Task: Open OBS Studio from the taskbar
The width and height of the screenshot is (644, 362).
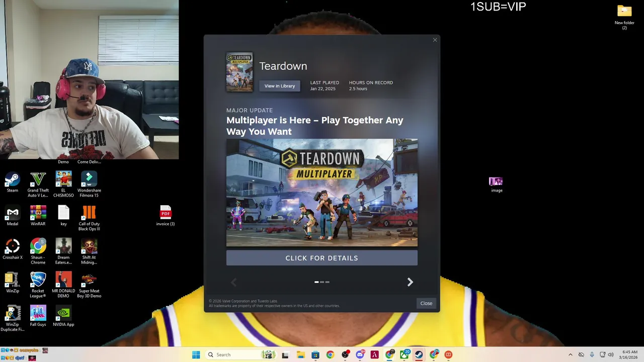Action: tap(345, 355)
